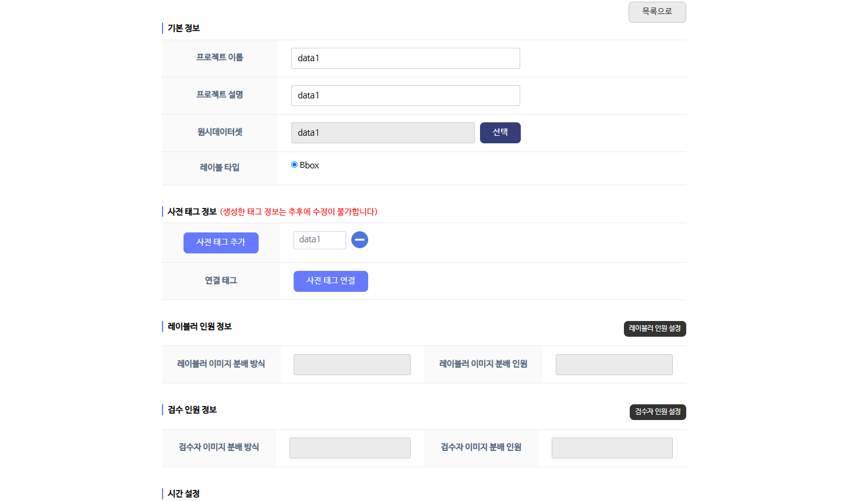868x501 pixels.
Task: Click the 레이블 타입 row label
Action: [x=220, y=168]
